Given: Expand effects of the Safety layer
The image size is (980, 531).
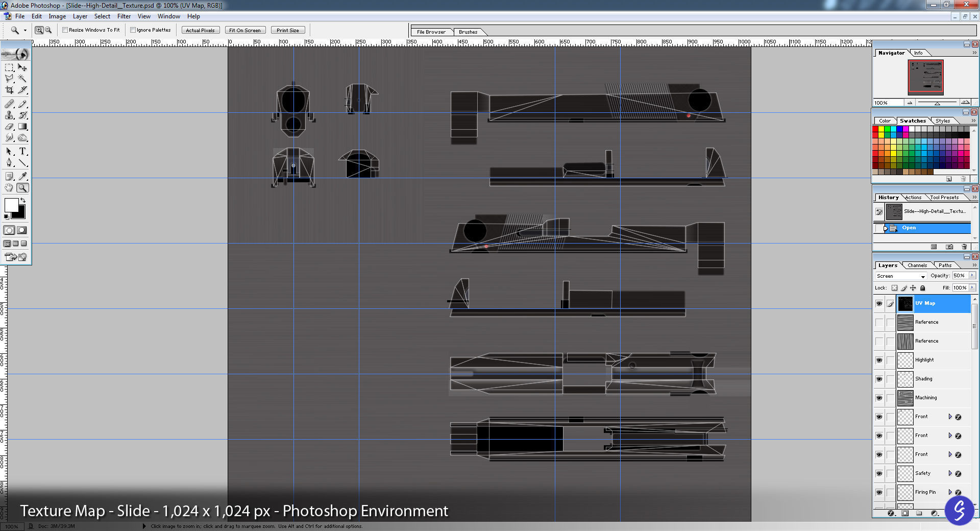Looking at the screenshot, I should [950, 473].
